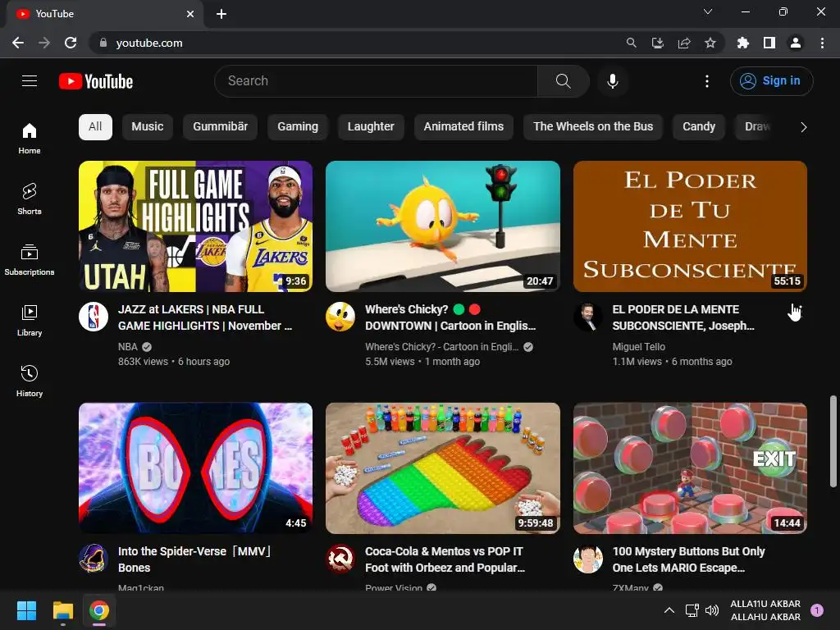Select the All filter chip
Image resolution: width=840 pixels, height=630 pixels.
coord(95,127)
